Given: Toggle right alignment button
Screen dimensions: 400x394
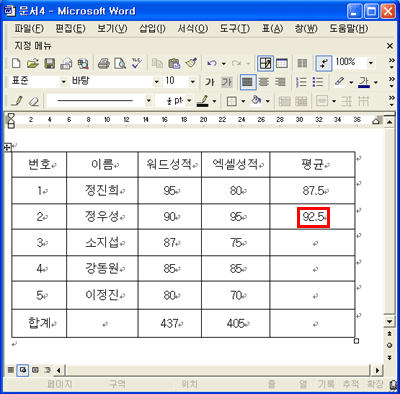Looking at the screenshot, I should pyautogui.click(x=281, y=82).
